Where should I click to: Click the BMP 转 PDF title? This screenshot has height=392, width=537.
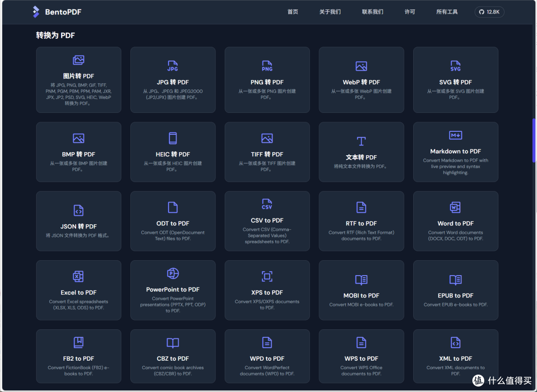click(x=79, y=154)
